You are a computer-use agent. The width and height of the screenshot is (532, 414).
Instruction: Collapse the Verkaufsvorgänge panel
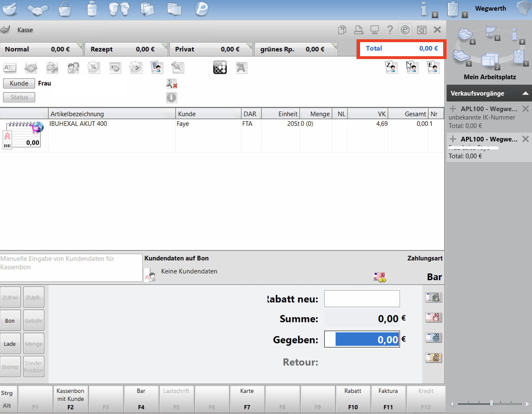(525, 93)
